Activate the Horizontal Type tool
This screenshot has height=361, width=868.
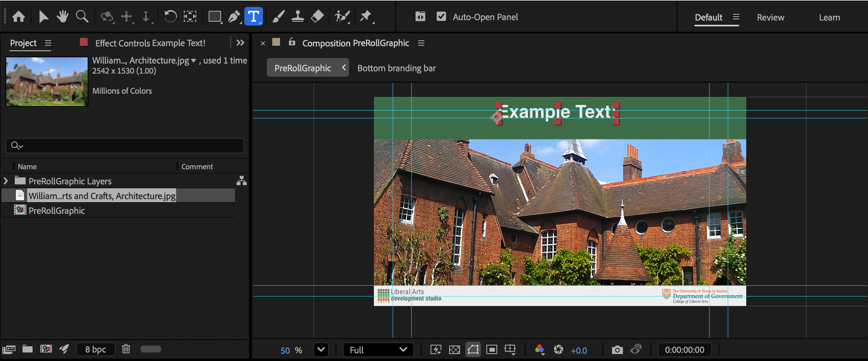pos(253,17)
